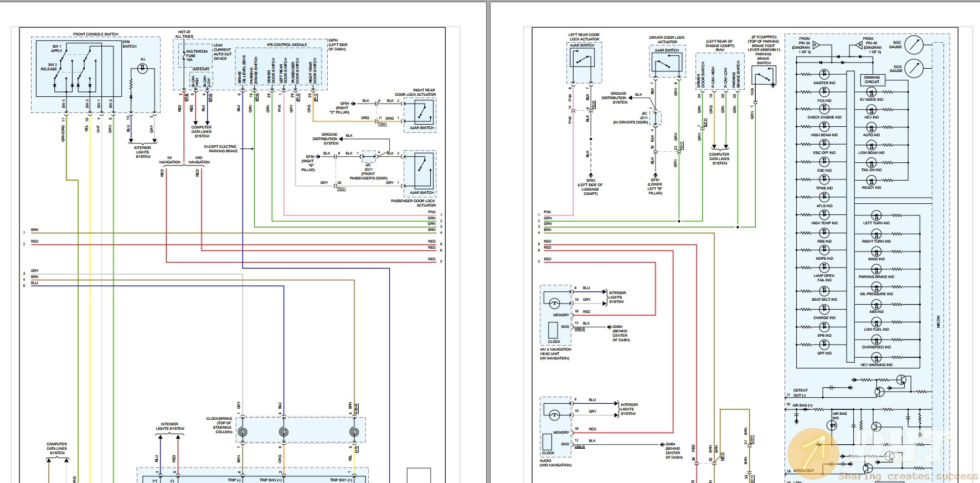Viewport: 980px width, 483px height.
Task: Click the "OIL PRESSURE IND" label
Action: [x=876, y=294]
